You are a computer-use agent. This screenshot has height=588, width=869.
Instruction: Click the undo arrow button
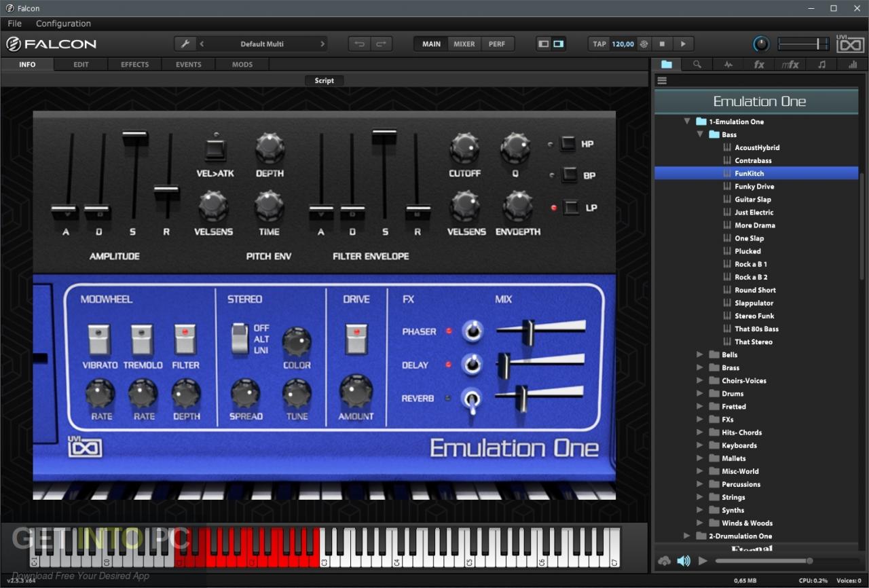360,44
